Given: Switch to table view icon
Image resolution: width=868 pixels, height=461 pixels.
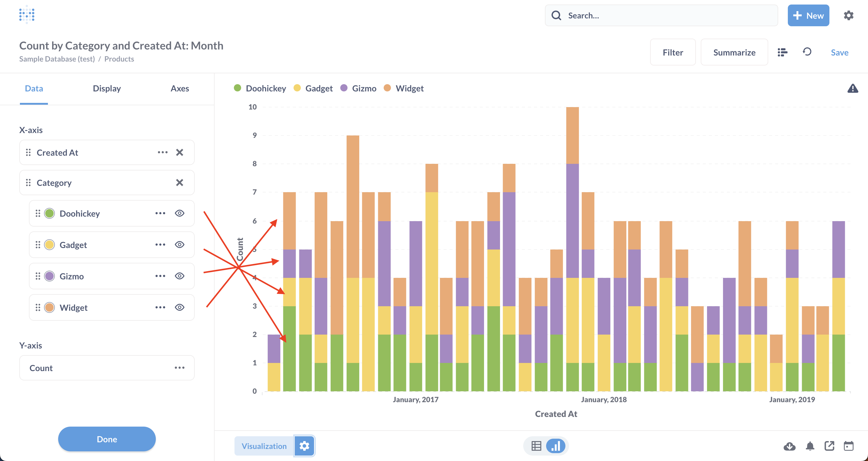Looking at the screenshot, I should coord(536,446).
